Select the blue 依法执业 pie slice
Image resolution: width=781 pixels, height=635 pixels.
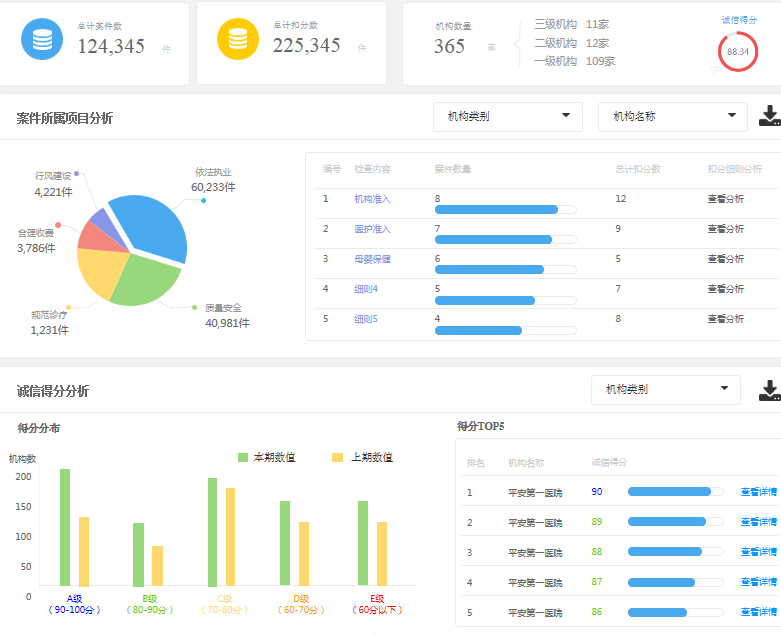tap(152, 225)
